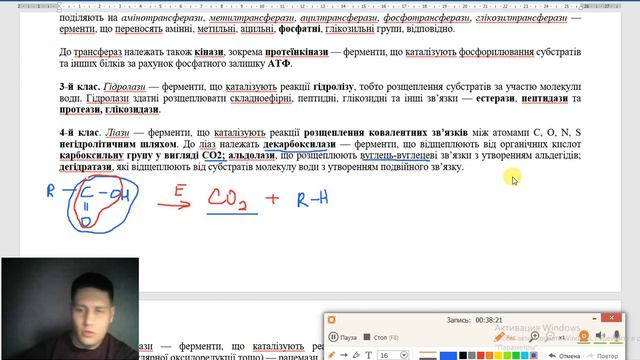Click the recording timer 00:38:21
This screenshot has width=640, height=360.
click(x=489, y=320)
